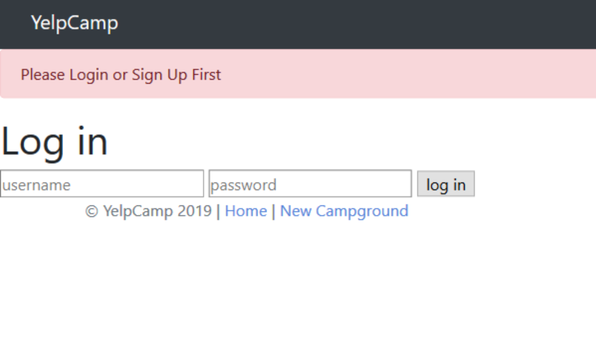596x364 pixels.
Task: Submit the form with log in button
Action: [446, 184]
